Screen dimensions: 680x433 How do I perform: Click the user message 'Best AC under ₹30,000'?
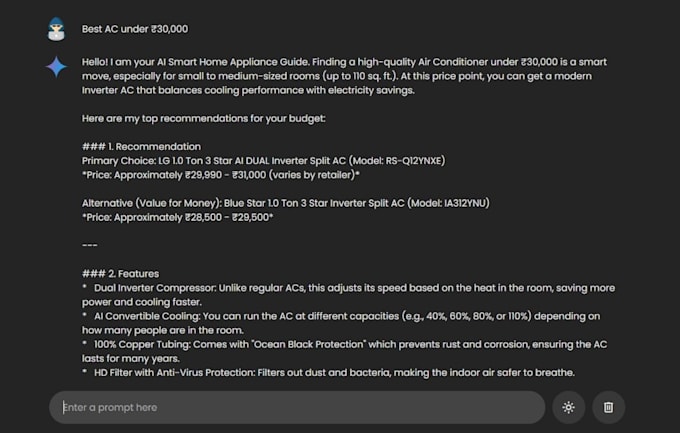[135, 29]
